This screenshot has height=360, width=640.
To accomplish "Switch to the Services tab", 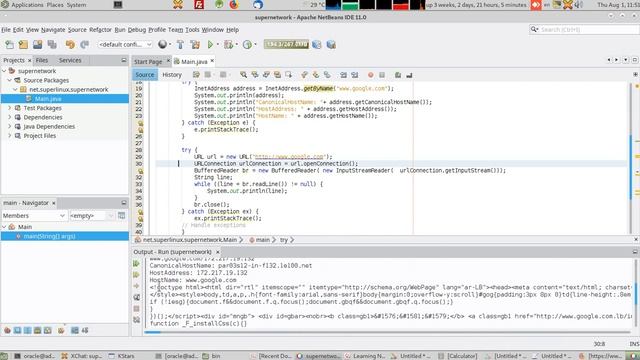I will click(x=70, y=60).
